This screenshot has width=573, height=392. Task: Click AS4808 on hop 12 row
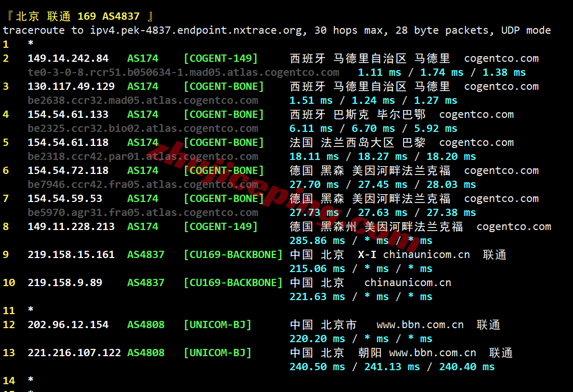[x=146, y=325]
